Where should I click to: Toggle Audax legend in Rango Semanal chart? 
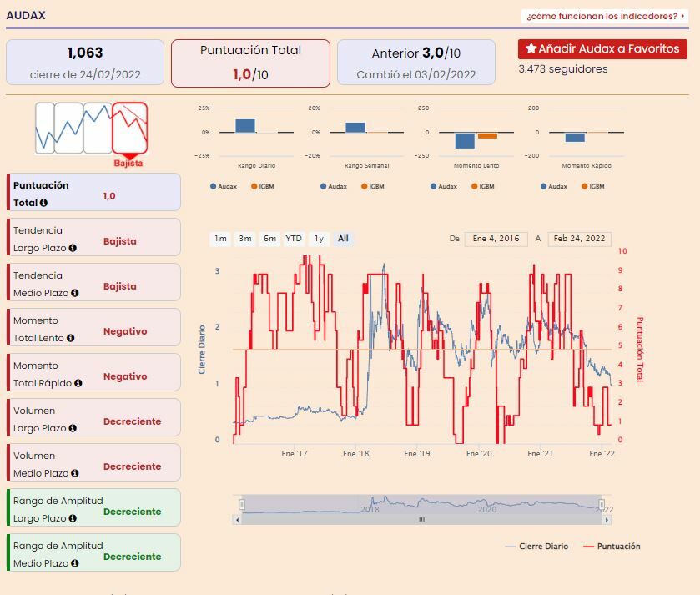[x=334, y=187]
